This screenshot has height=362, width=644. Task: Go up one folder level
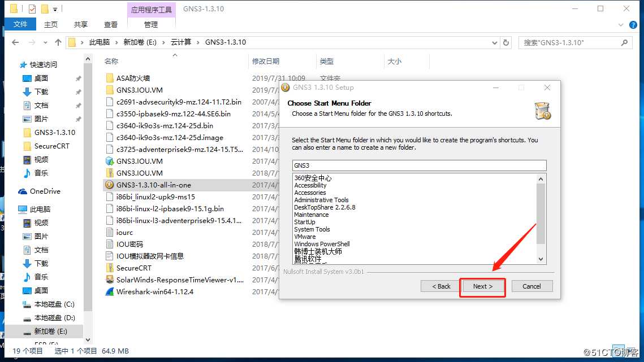[x=58, y=42]
